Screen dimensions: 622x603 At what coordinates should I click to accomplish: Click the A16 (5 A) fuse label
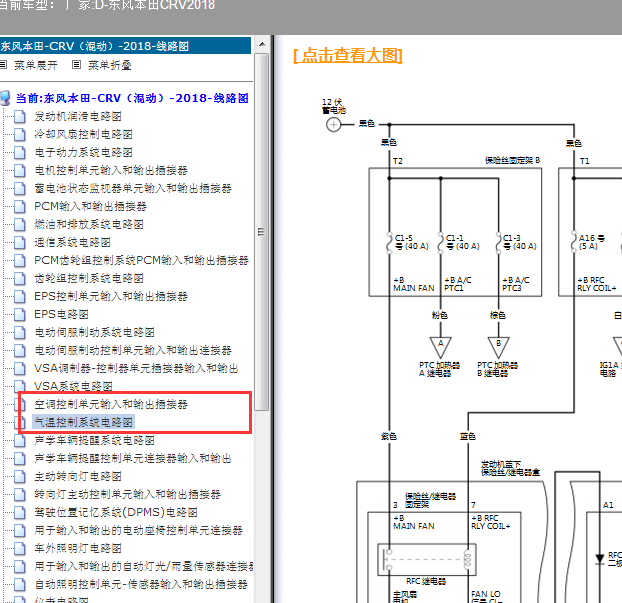pyautogui.click(x=591, y=242)
